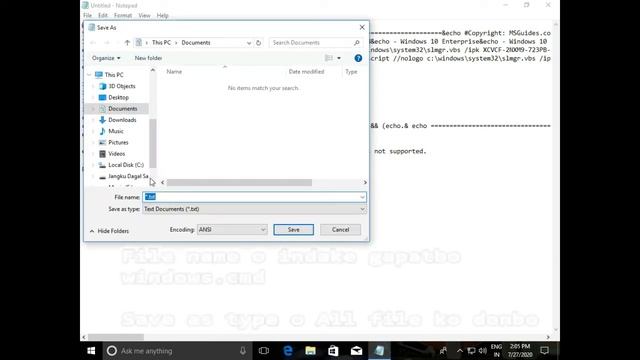Open Notepad File menu

pyautogui.click(x=87, y=16)
